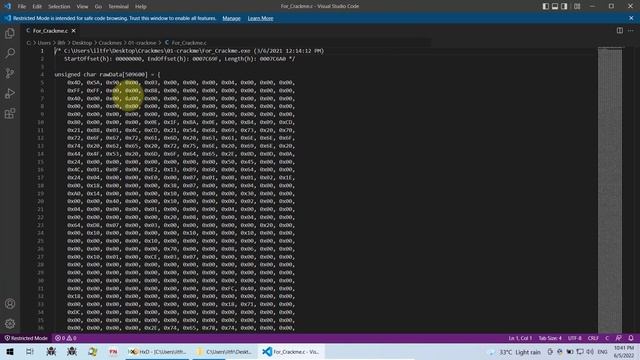Screen dimensions: 640x360
Task: Open the editor More Actions ellipsis
Action: point(631,31)
